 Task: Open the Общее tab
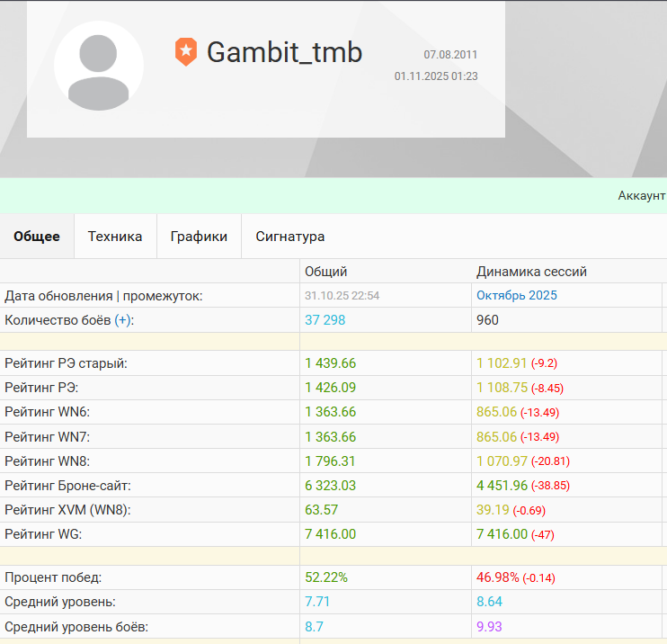pos(37,237)
